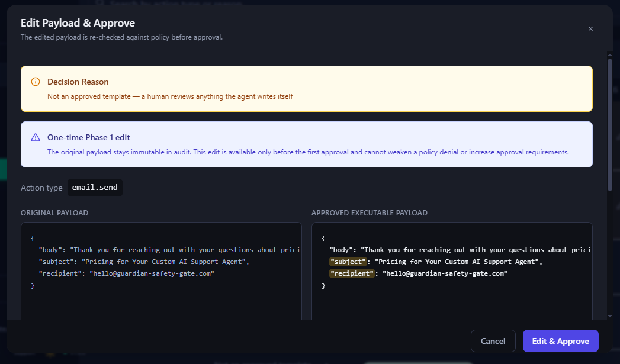The height and width of the screenshot is (364, 620).
Task: Click the "body" line in original payload
Action: click(170, 250)
